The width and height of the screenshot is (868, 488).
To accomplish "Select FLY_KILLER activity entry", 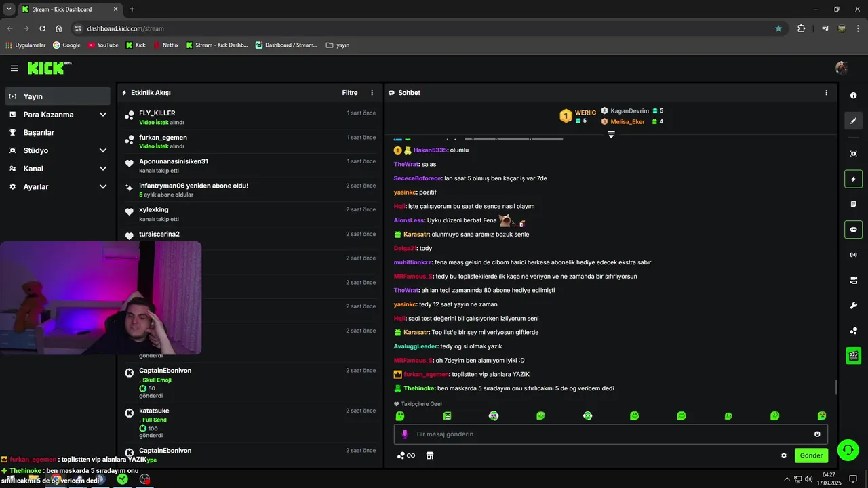I will (250, 117).
